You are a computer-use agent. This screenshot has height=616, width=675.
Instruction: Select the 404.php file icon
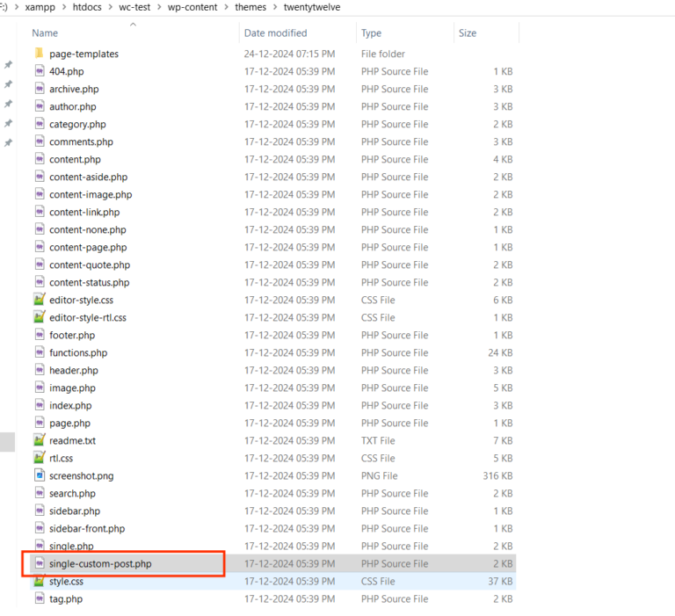[x=39, y=71]
